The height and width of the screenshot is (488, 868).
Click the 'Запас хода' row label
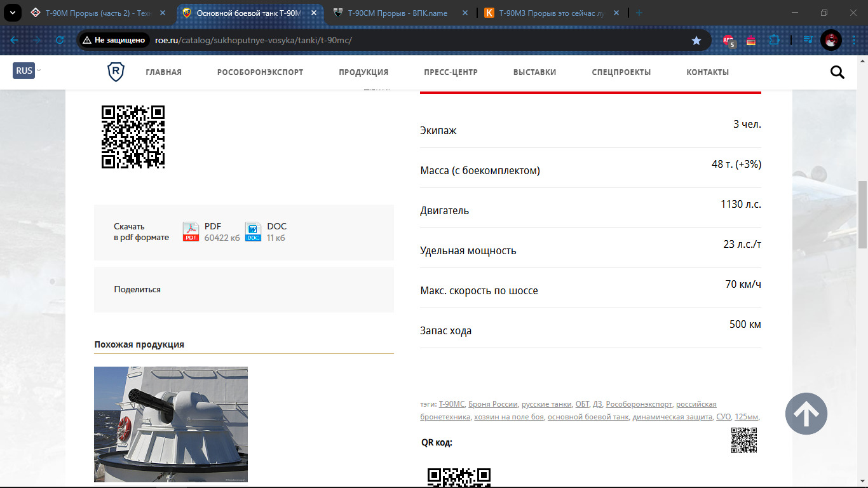click(446, 330)
